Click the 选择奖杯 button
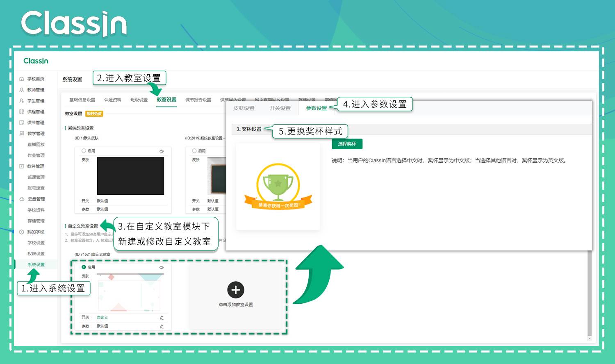 click(347, 144)
